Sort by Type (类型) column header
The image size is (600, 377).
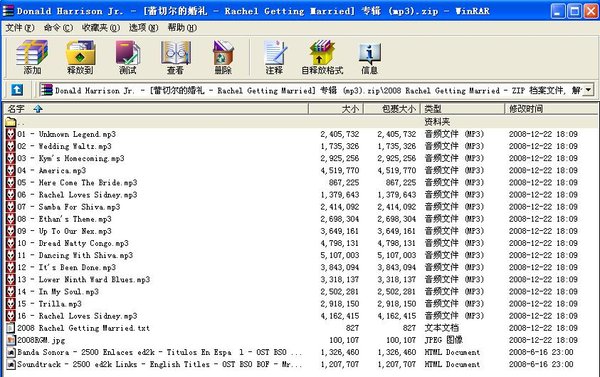(463, 109)
